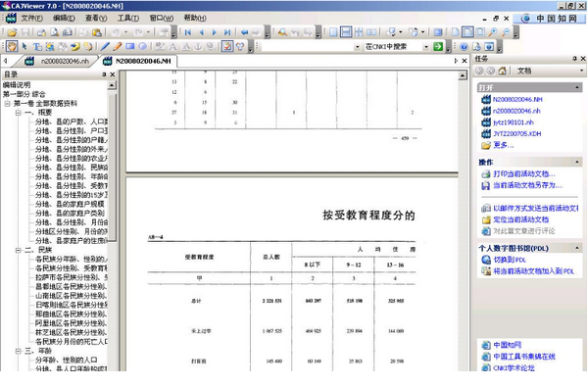The width and height of the screenshot is (588, 386).
Task: Click 当前活动文档另存为 link
Action: point(527,185)
